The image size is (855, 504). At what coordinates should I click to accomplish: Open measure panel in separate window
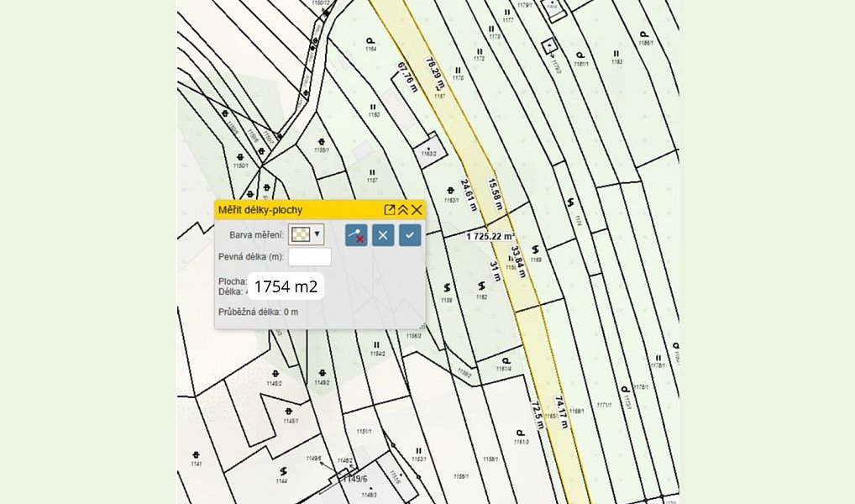tap(390, 210)
